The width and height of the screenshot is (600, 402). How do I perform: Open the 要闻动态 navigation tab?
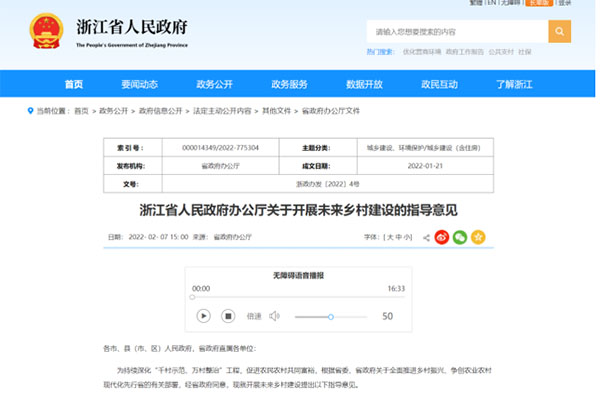[x=140, y=84]
